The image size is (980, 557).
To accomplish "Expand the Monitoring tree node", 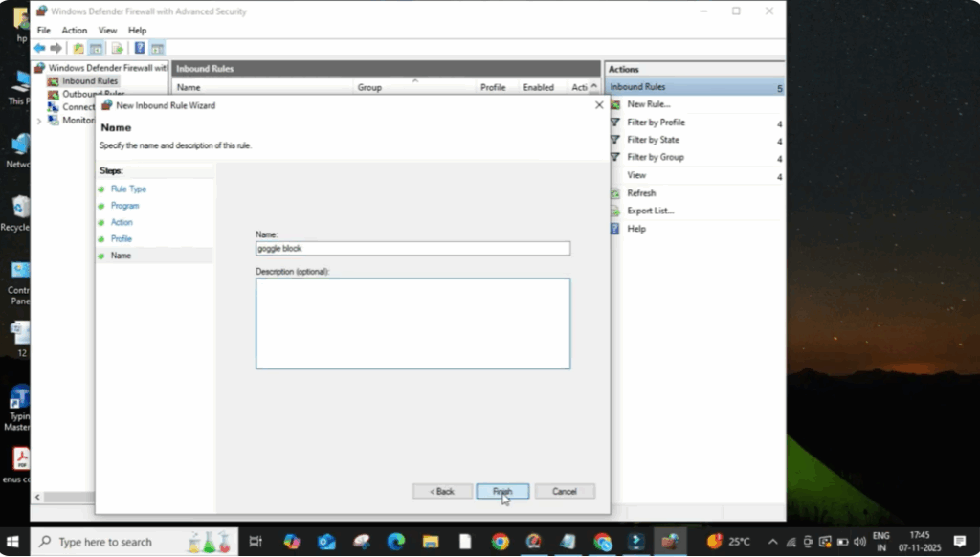I will tap(39, 121).
